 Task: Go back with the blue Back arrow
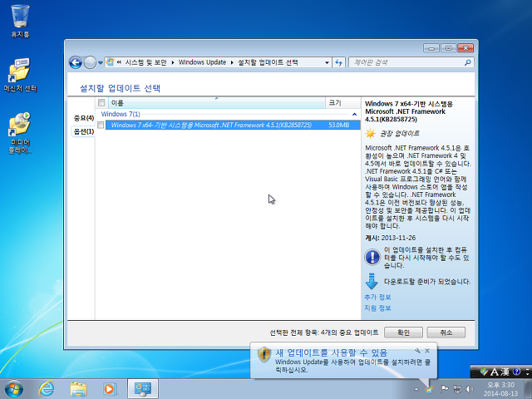(76, 63)
